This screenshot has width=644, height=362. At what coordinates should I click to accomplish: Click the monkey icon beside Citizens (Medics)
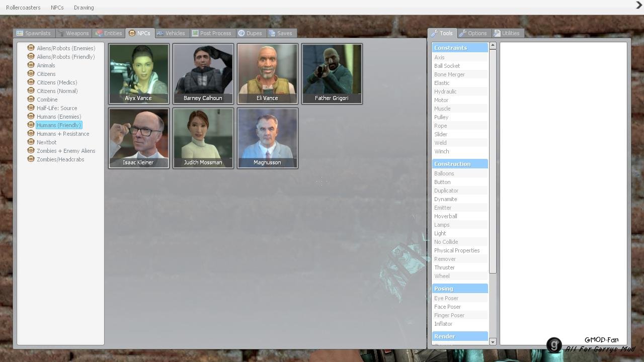coord(31,82)
